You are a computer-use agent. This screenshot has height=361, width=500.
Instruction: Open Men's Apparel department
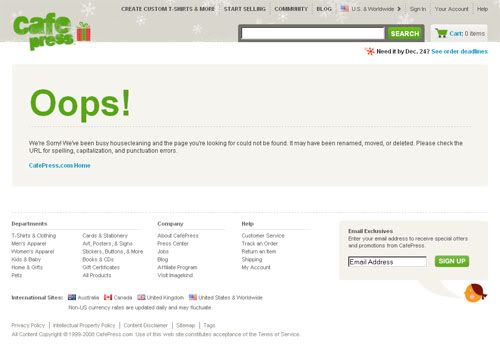click(29, 244)
